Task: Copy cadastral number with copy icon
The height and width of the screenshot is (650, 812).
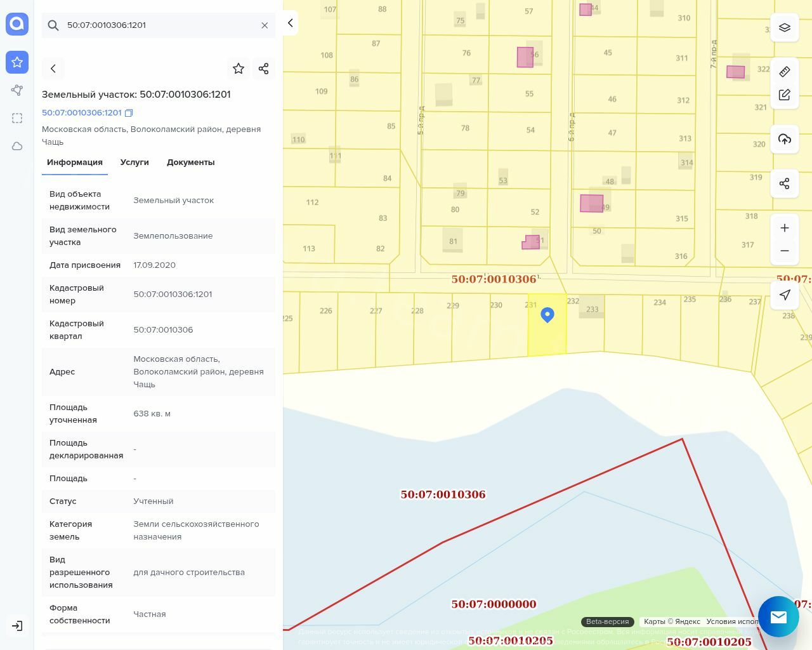Action: (129, 113)
